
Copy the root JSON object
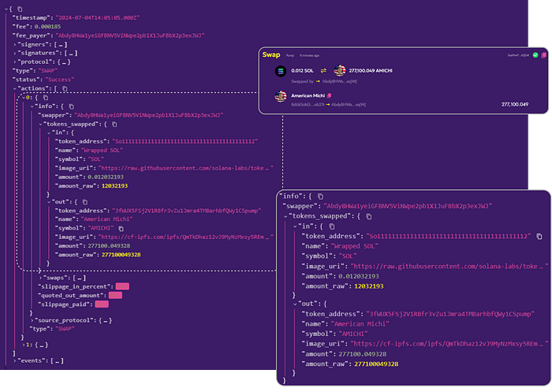(19, 8)
